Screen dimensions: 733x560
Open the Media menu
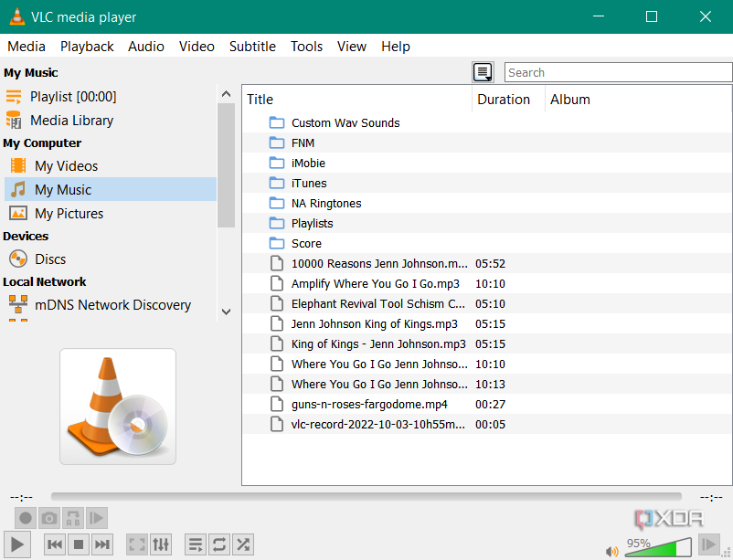[27, 47]
